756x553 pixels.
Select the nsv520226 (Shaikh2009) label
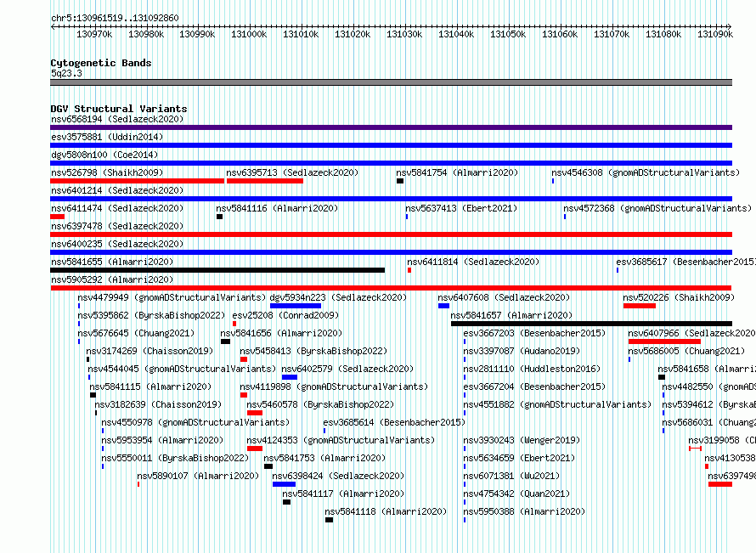point(679,297)
